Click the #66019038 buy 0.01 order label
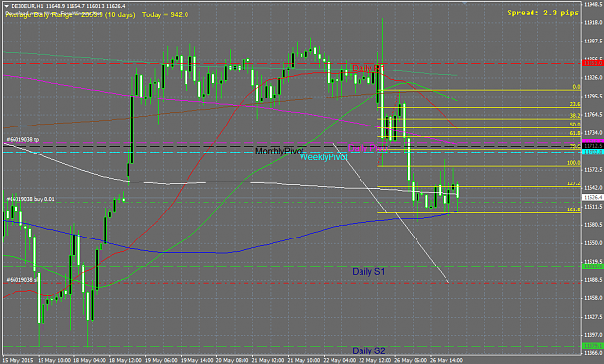Image resolution: width=604 pixels, height=364 pixels. pyautogui.click(x=30, y=199)
